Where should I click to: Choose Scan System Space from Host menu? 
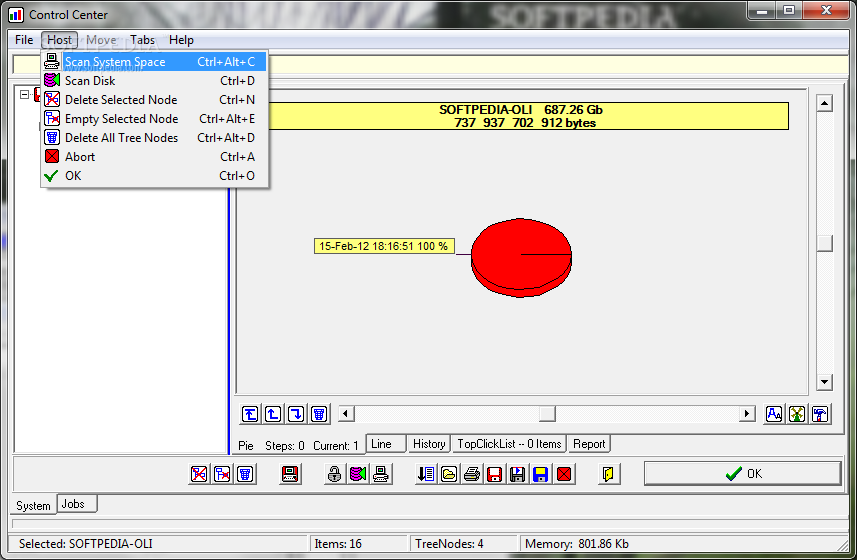155,62
